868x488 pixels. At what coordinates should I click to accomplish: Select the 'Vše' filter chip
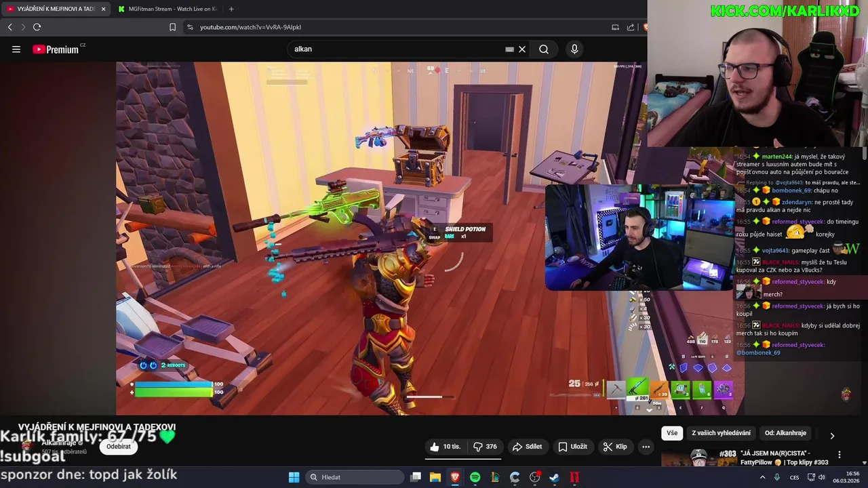(x=672, y=433)
